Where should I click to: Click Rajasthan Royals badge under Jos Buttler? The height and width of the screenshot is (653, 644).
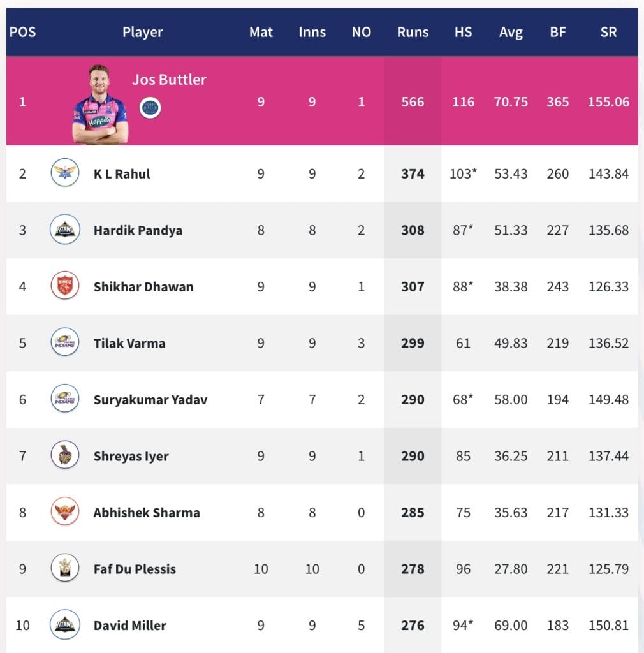pos(150,108)
